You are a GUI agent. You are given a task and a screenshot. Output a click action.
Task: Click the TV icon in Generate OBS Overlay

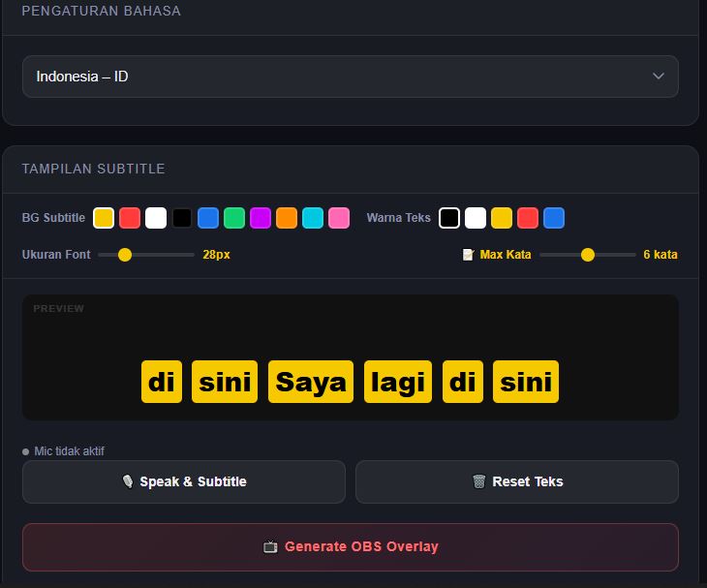point(270,547)
